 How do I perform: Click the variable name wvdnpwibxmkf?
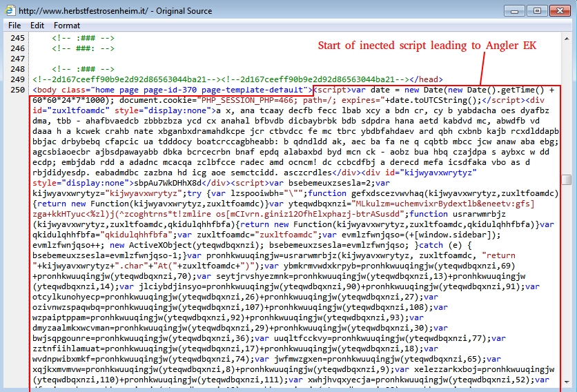click(x=61, y=359)
